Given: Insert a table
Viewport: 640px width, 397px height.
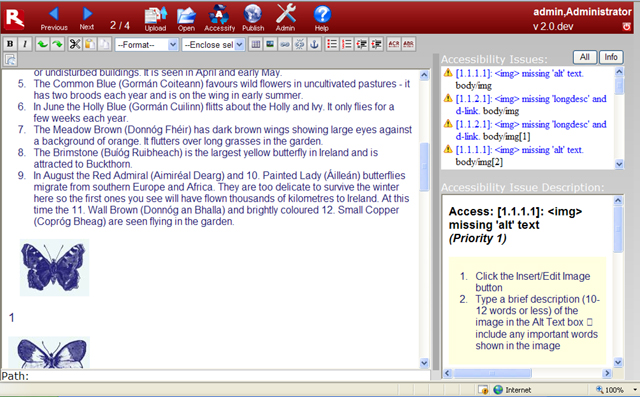Looking at the screenshot, I should coord(256,44).
